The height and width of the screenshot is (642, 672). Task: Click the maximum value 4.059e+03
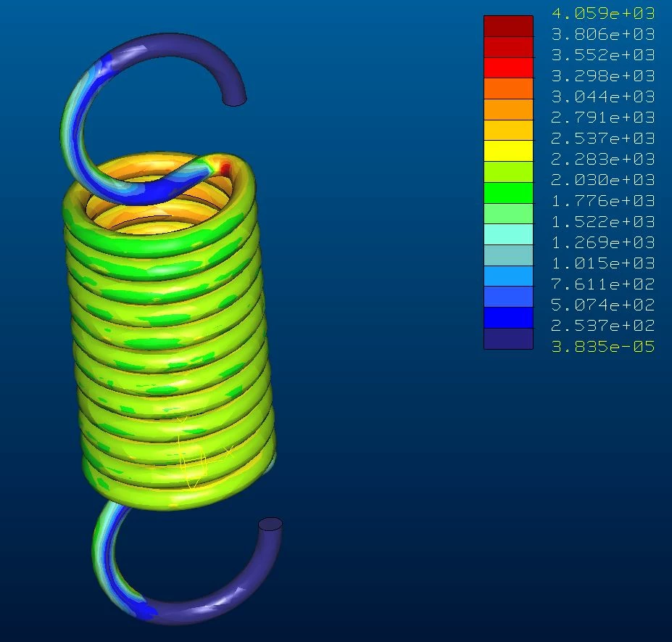click(603, 13)
